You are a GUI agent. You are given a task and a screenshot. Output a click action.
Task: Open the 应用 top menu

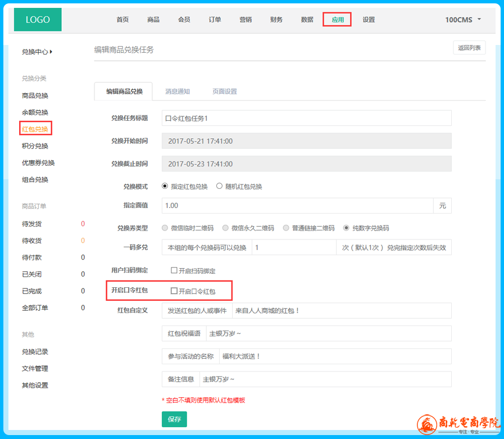tap(337, 20)
